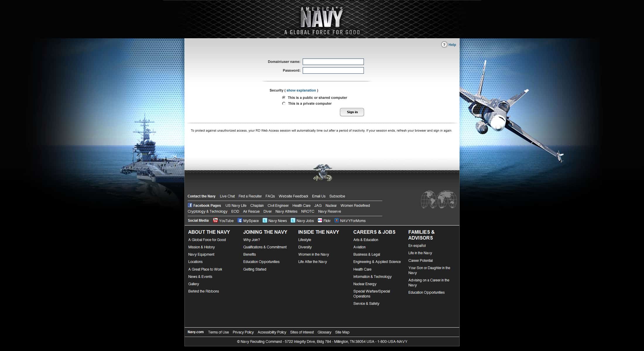Open the FAMILIES & ADVISORS section heading
The image size is (644, 351).
[x=422, y=235]
